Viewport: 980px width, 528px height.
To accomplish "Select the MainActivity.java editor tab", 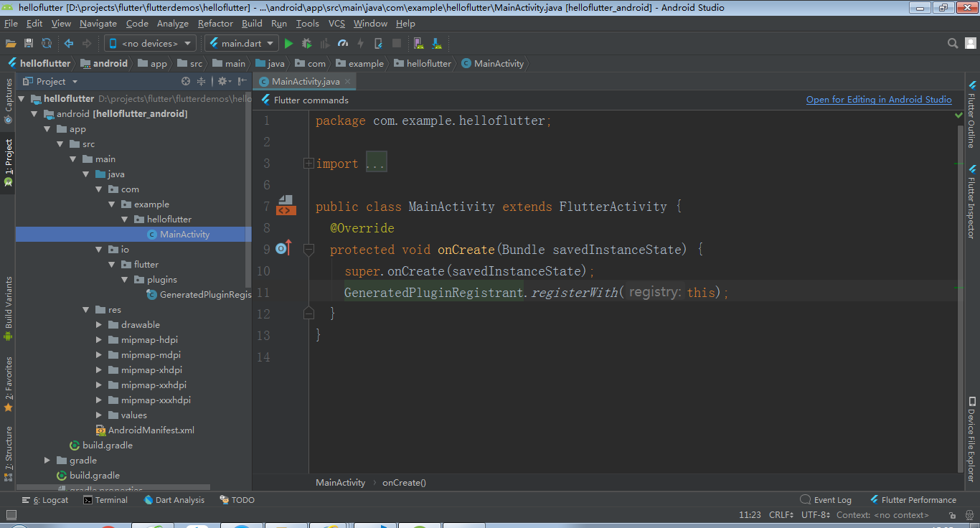I will pyautogui.click(x=305, y=82).
